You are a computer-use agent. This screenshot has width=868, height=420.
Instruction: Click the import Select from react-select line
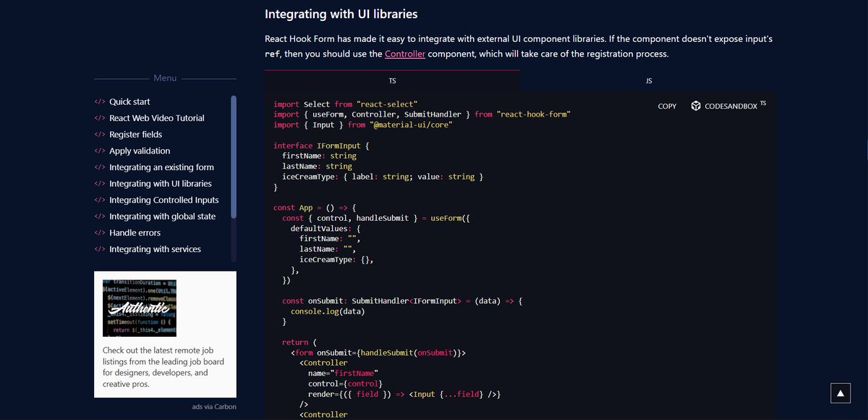point(346,104)
